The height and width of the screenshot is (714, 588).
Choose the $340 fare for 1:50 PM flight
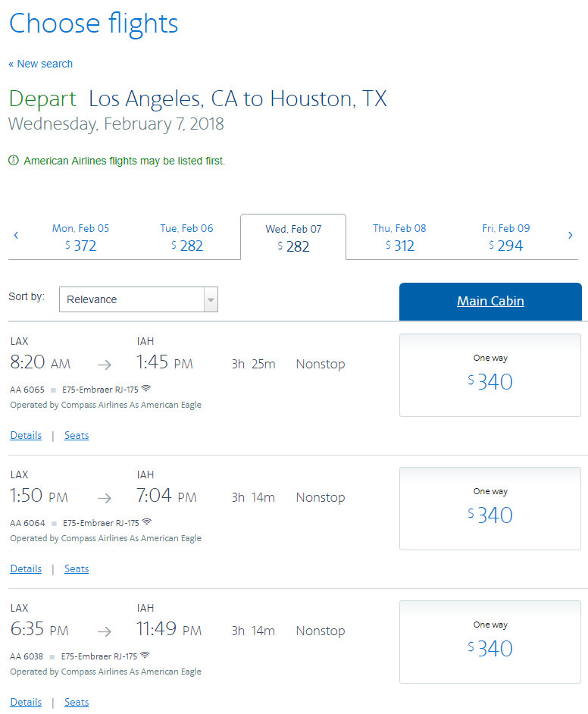point(490,509)
